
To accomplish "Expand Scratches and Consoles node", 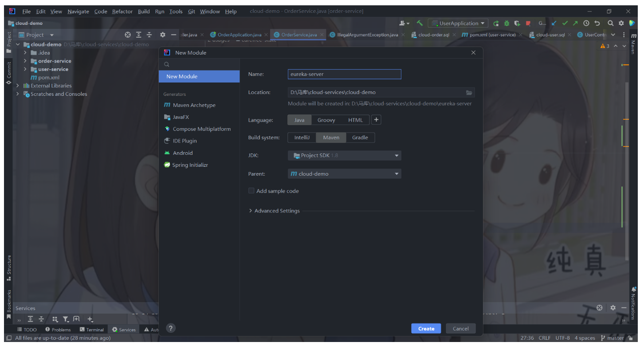I will 18,94.
